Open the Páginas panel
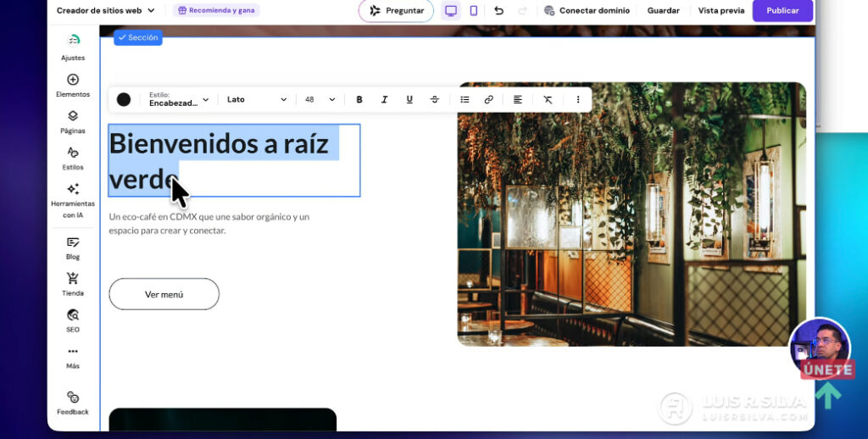 [73, 122]
